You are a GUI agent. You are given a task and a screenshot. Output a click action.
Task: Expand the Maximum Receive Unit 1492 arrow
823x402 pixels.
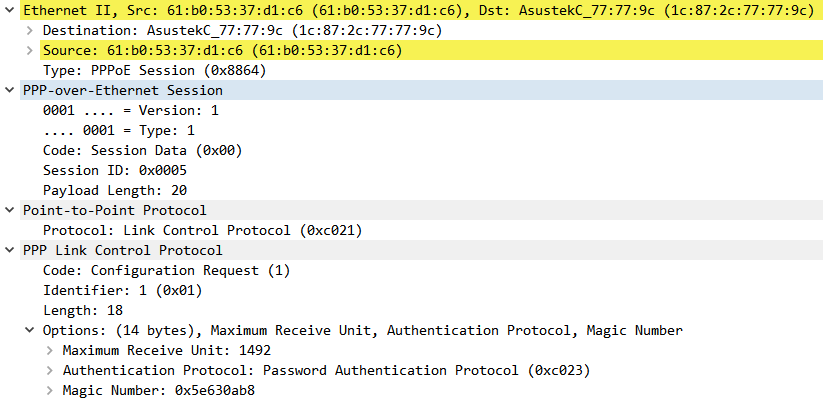49,350
